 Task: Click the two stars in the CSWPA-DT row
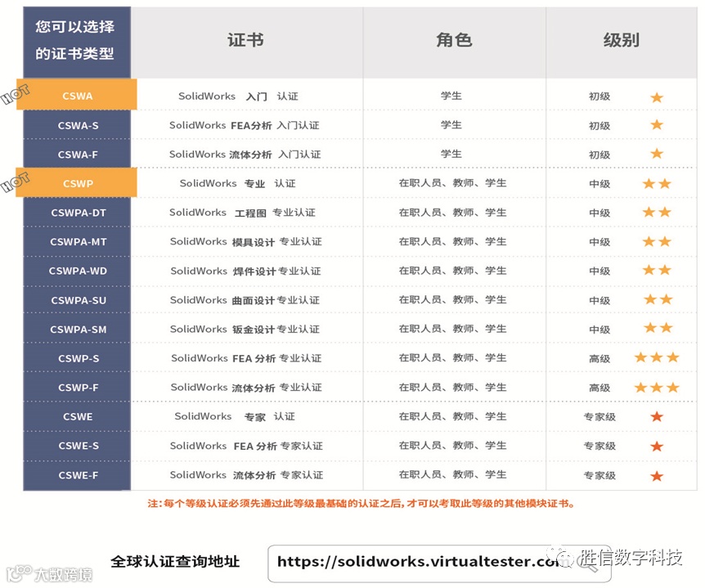pyautogui.click(x=657, y=212)
